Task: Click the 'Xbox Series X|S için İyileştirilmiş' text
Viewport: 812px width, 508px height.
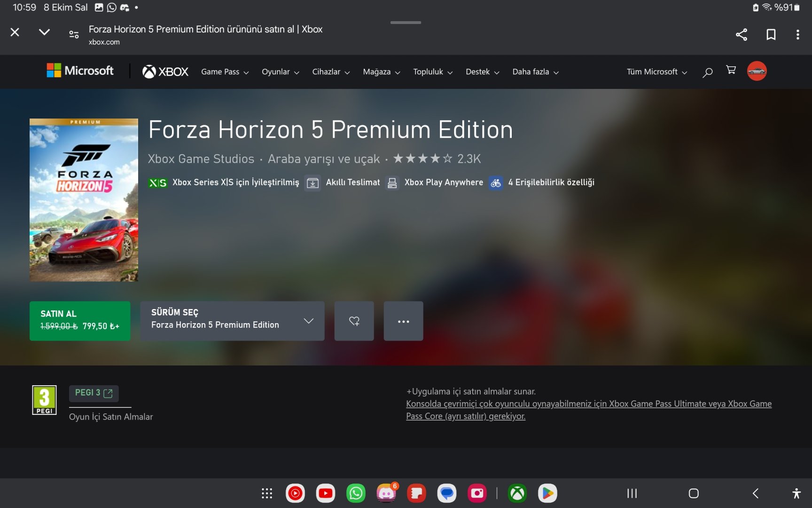Action: pos(236,182)
